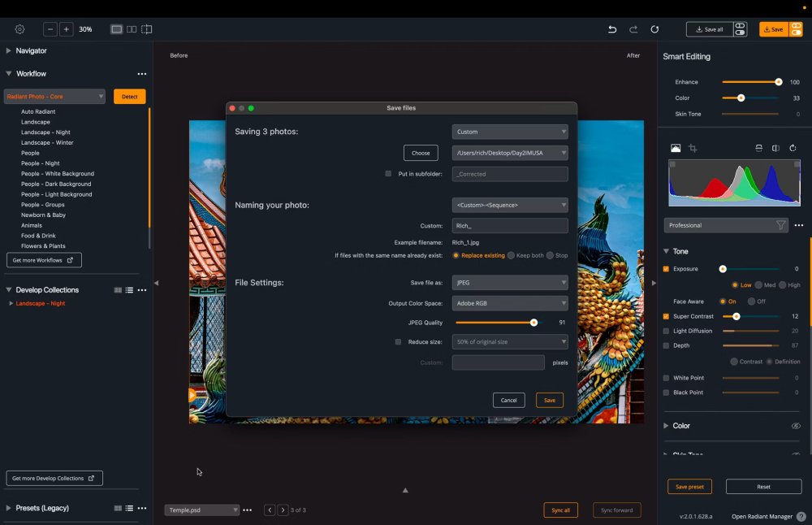Open the orange Save options icon
The image size is (812, 525).
click(x=796, y=29)
